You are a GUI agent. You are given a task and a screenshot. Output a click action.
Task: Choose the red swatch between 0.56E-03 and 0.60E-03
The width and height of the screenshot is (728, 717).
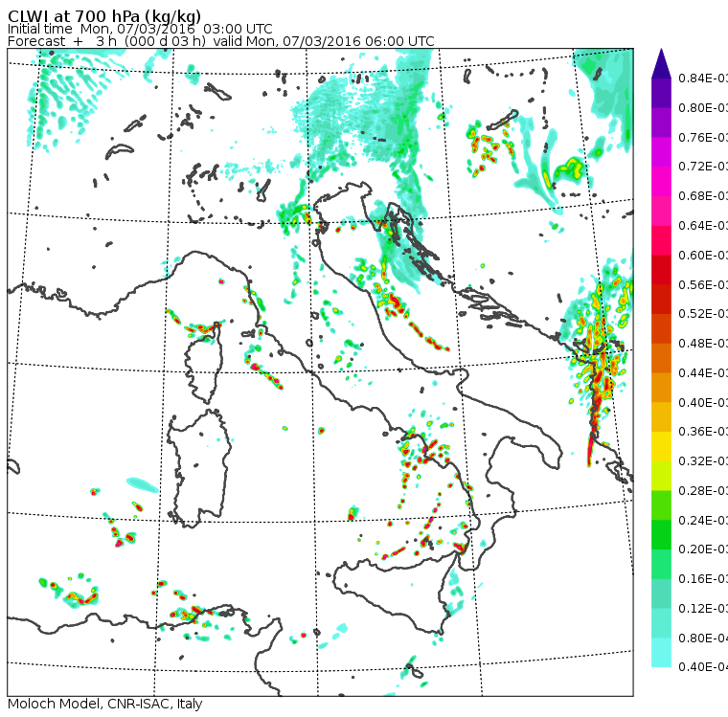click(661, 270)
